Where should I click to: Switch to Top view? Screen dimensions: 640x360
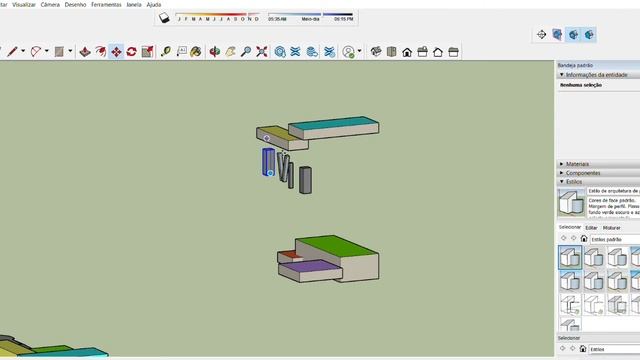391,52
